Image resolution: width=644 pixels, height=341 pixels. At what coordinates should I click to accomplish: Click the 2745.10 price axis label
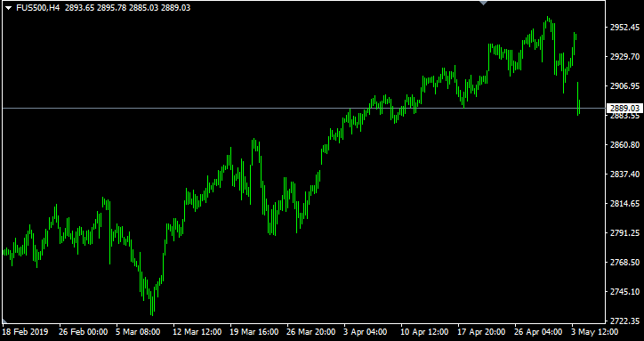[x=624, y=292]
